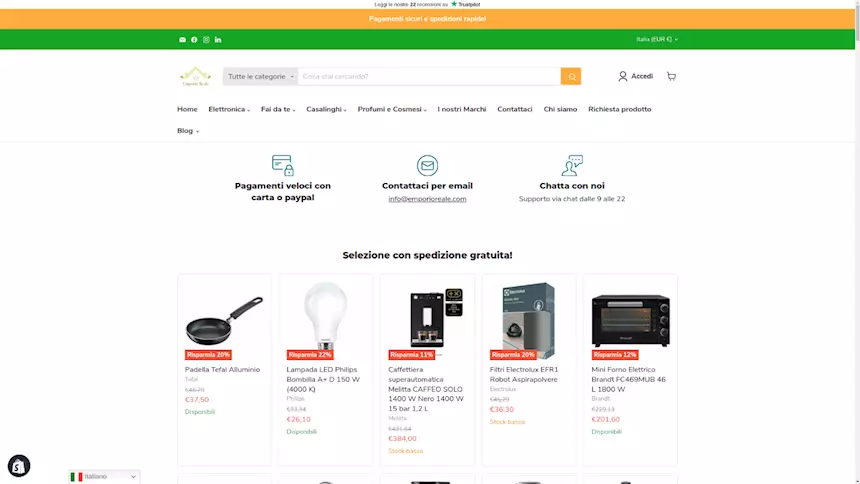
Task: Click the Electrolux brand name text
Action: 502,389
